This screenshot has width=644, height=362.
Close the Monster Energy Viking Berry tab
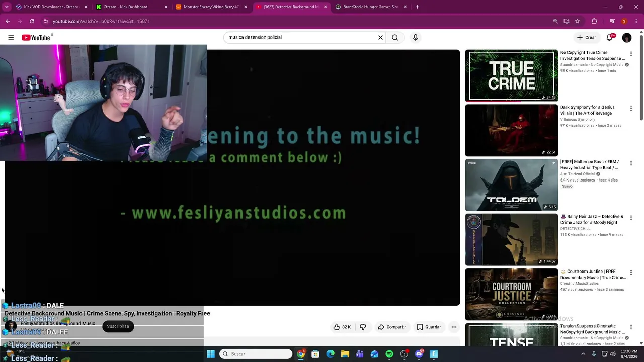pyautogui.click(x=246, y=7)
